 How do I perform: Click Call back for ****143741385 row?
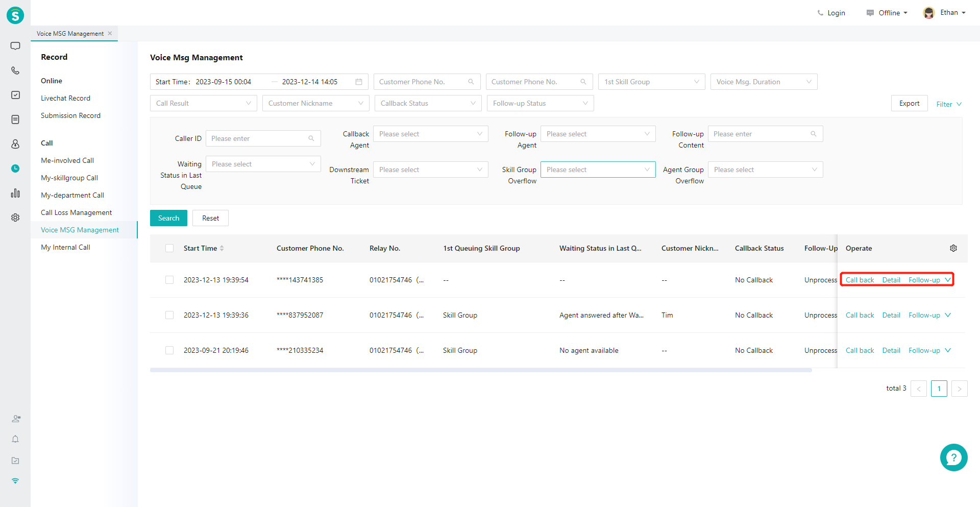860,280
